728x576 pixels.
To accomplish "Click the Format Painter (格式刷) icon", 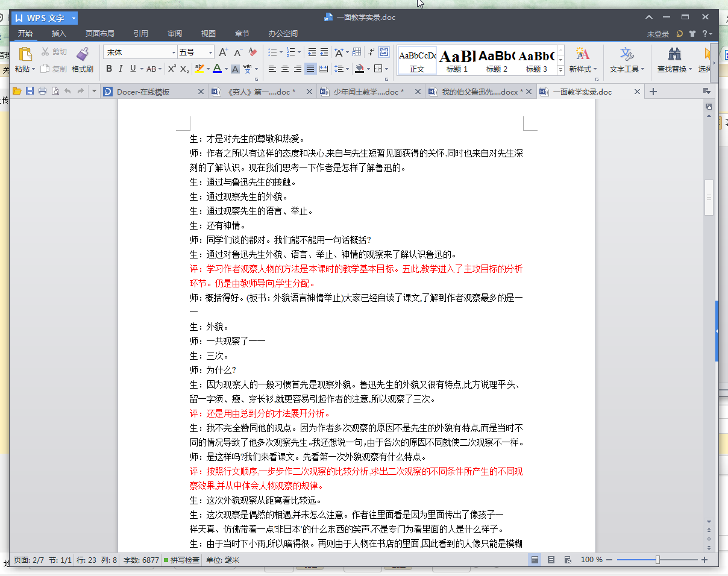I will tap(83, 54).
